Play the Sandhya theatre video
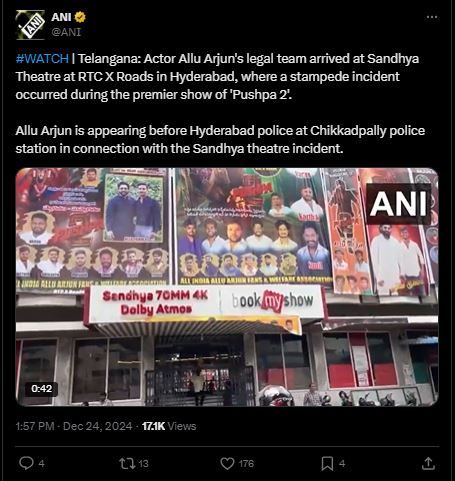 click(227, 287)
